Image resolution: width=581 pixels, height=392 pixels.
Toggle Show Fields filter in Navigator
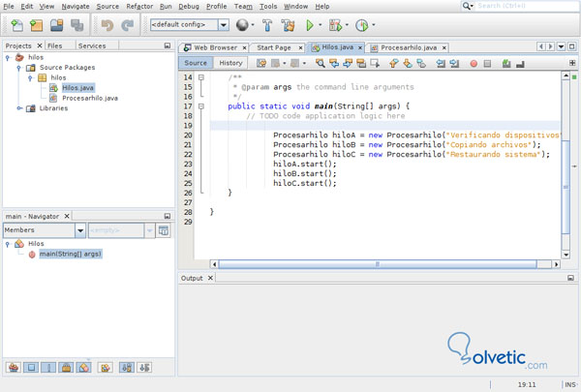[31, 368]
